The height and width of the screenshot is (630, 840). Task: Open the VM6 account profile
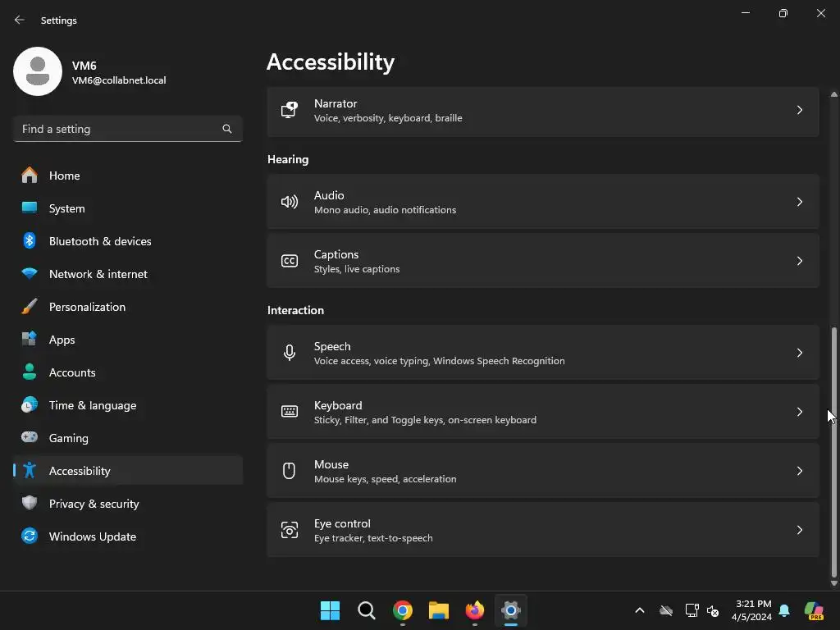90,71
